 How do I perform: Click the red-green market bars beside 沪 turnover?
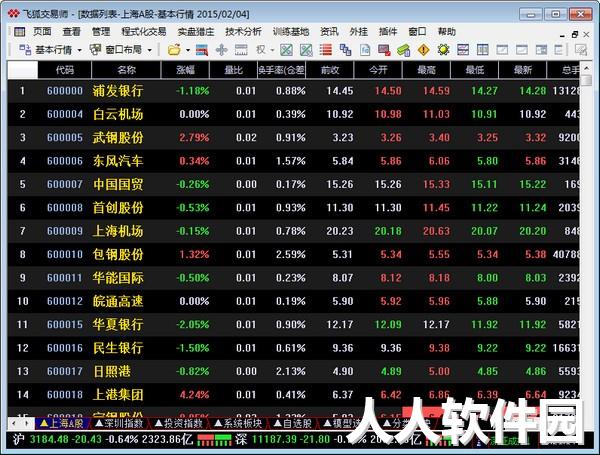(214, 440)
